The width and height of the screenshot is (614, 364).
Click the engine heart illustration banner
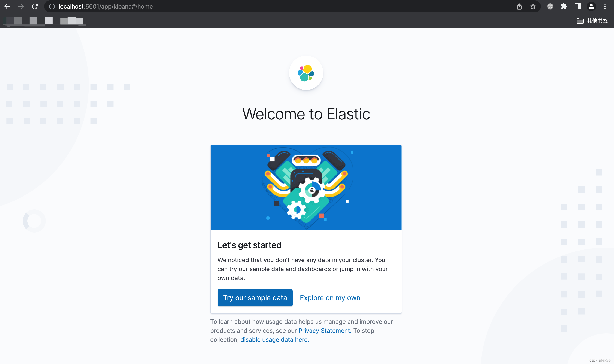click(x=306, y=188)
